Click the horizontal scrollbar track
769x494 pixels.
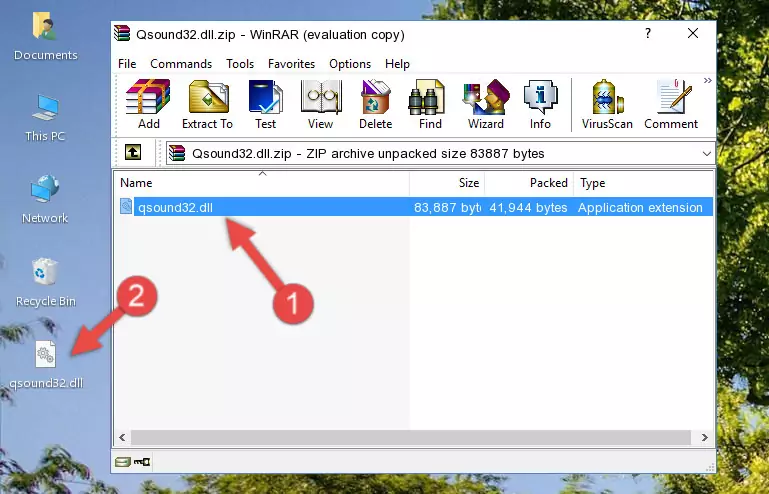click(x=411, y=437)
